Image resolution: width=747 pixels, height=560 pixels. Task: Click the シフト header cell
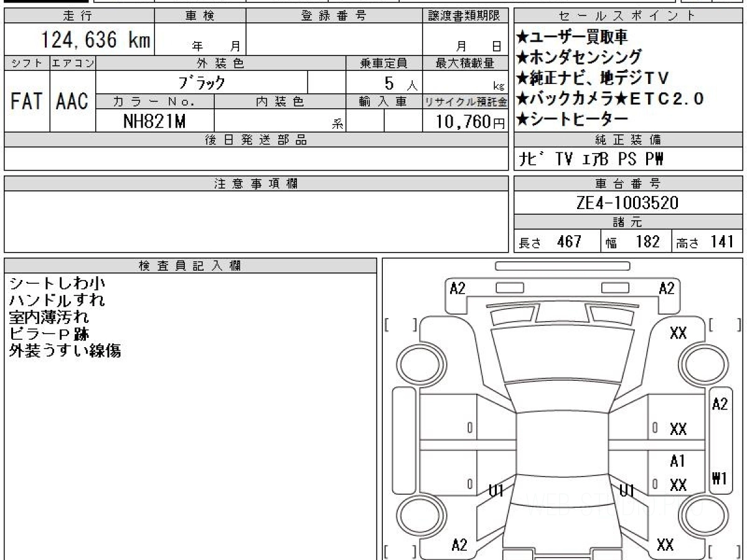pos(27,63)
